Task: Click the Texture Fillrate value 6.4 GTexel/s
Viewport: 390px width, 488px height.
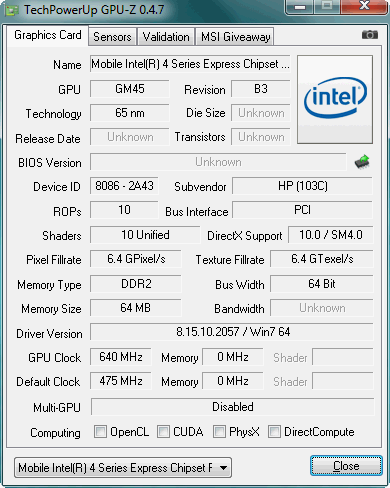Action: coord(322,259)
